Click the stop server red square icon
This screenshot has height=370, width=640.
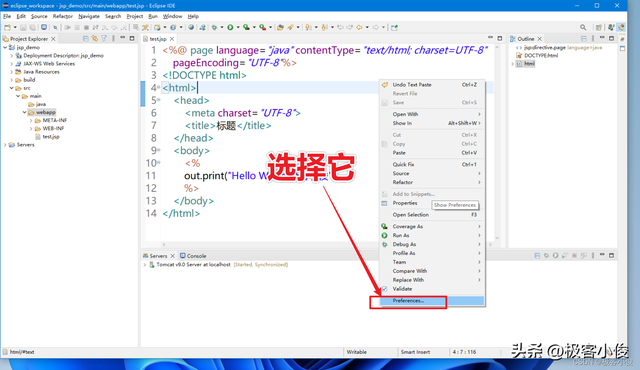coord(574,255)
